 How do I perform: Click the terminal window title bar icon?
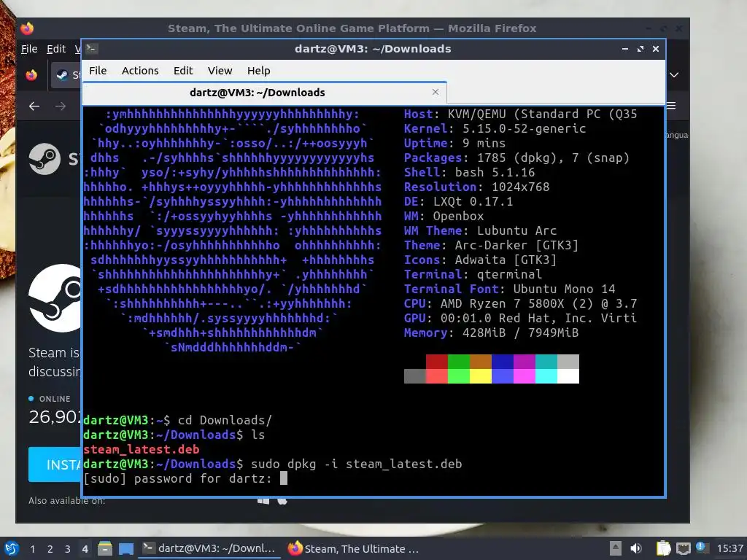tap(91, 49)
